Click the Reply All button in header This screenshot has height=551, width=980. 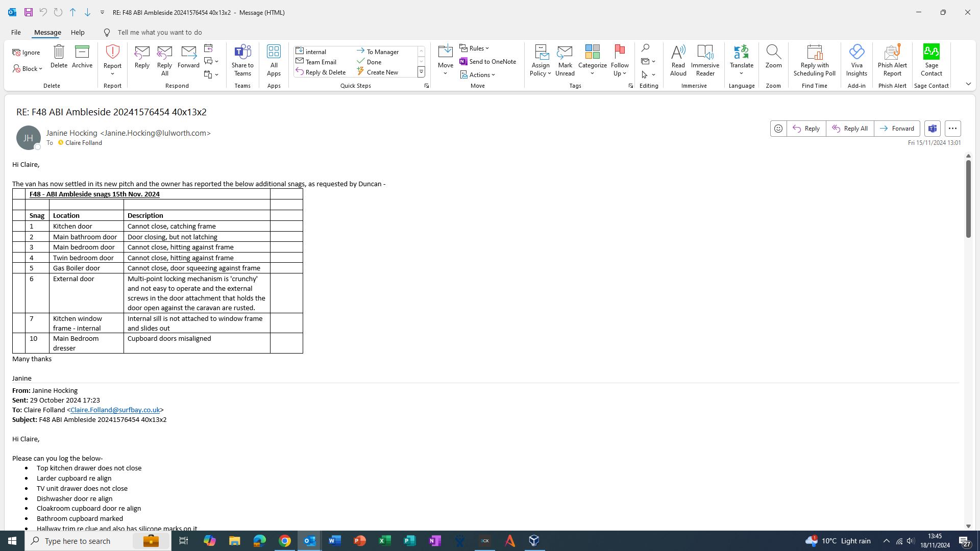850,129
